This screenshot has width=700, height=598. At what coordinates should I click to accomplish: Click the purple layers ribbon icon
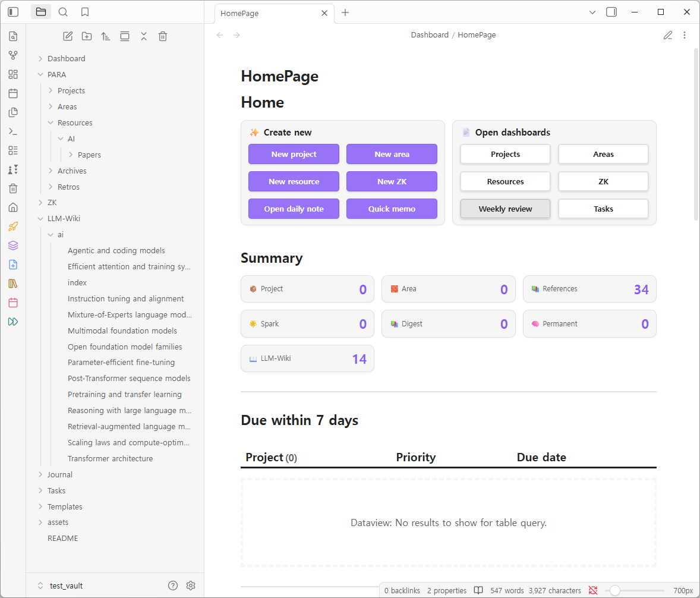point(13,246)
